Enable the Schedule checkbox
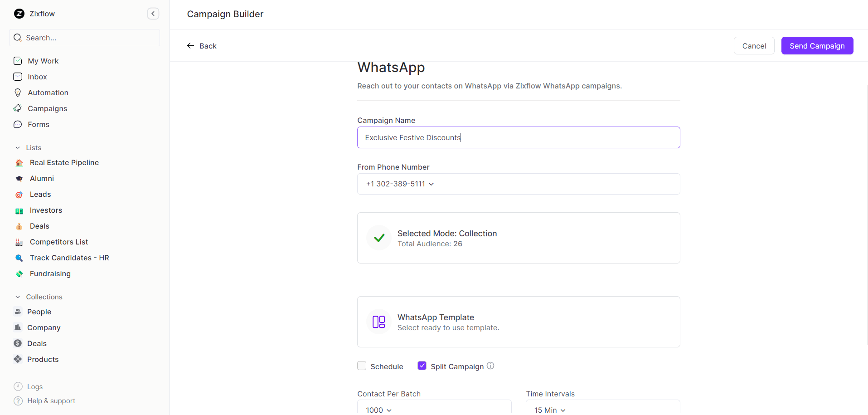868x415 pixels. pyautogui.click(x=361, y=365)
